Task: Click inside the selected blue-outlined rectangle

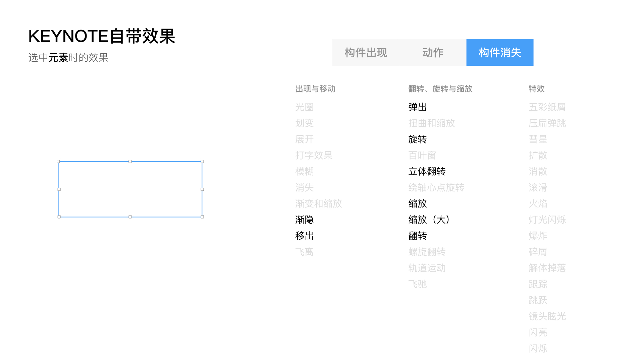Action: 130,189
